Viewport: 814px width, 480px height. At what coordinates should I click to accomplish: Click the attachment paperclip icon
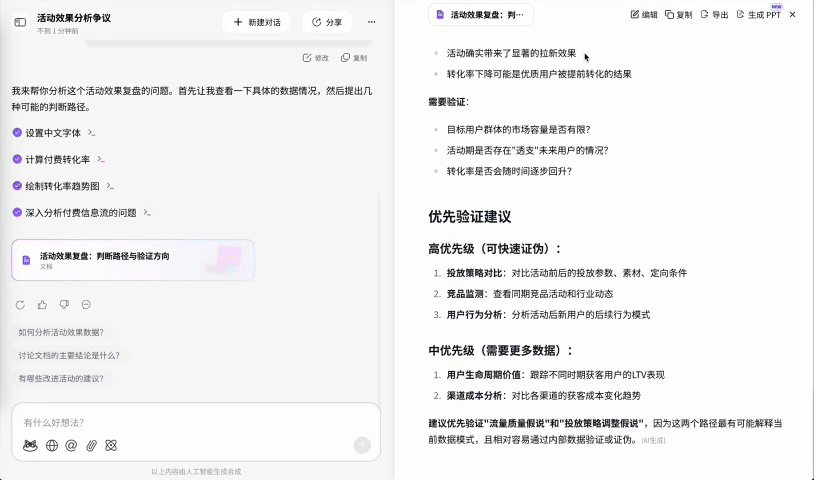[x=91, y=445]
